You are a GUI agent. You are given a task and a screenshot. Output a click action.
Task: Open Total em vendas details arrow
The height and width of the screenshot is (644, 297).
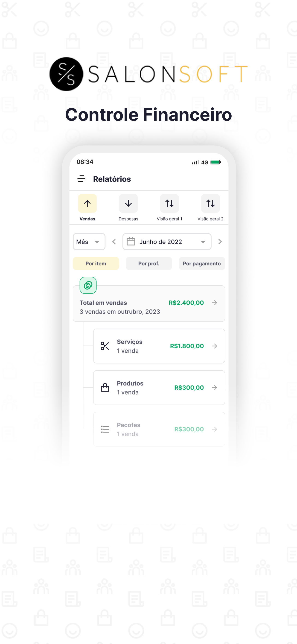tap(215, 303)
